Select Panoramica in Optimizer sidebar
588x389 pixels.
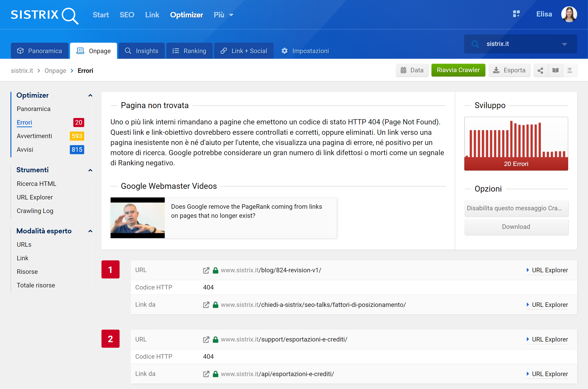click(33, 109)
